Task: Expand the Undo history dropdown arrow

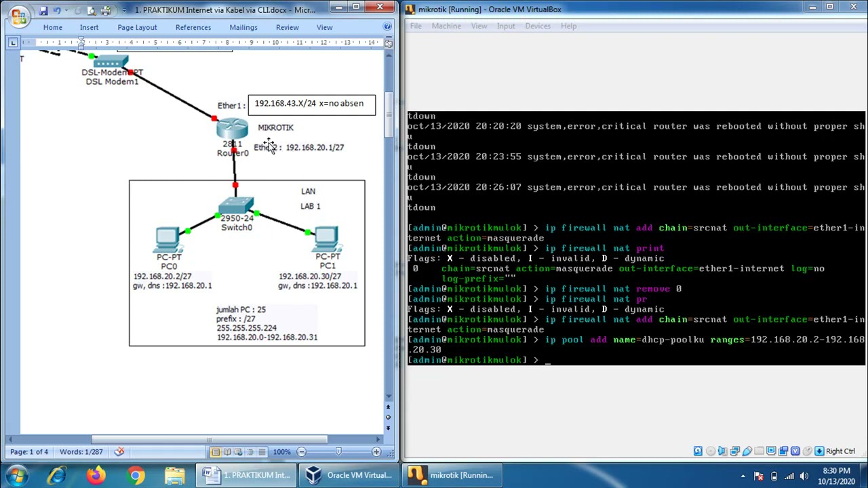Action: click(x=66, y=11)
